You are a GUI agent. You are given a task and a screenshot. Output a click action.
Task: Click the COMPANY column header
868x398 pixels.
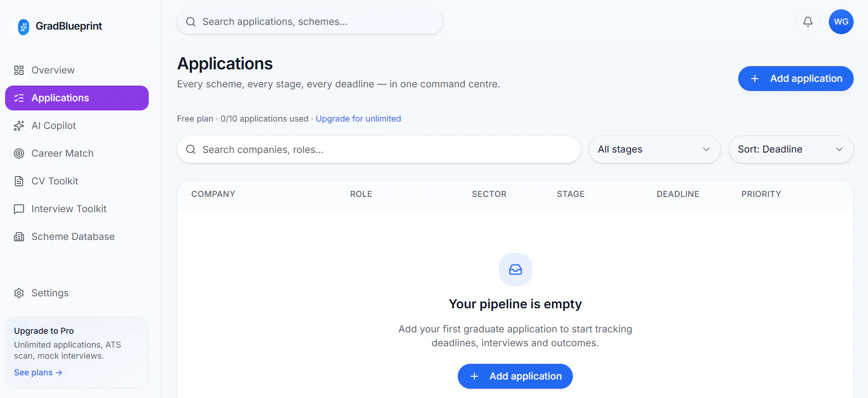213,194
